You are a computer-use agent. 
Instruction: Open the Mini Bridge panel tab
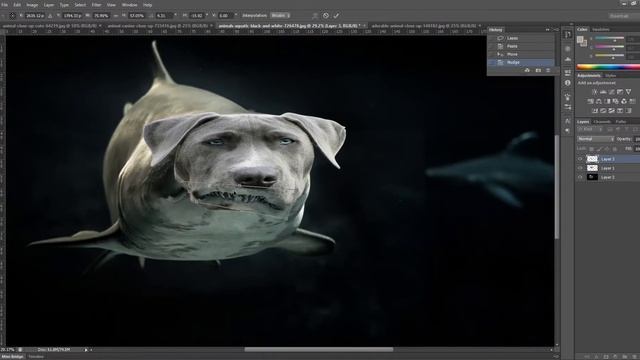(x=13, y=357)
